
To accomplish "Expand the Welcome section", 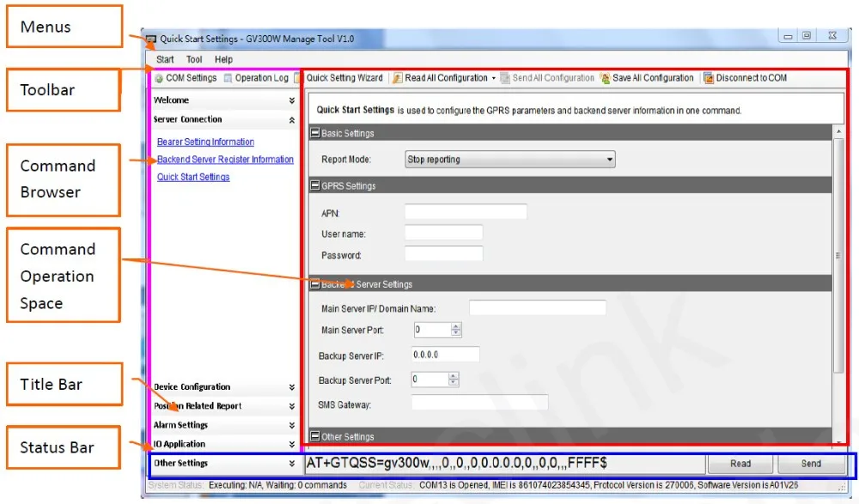I will (291, 100).
